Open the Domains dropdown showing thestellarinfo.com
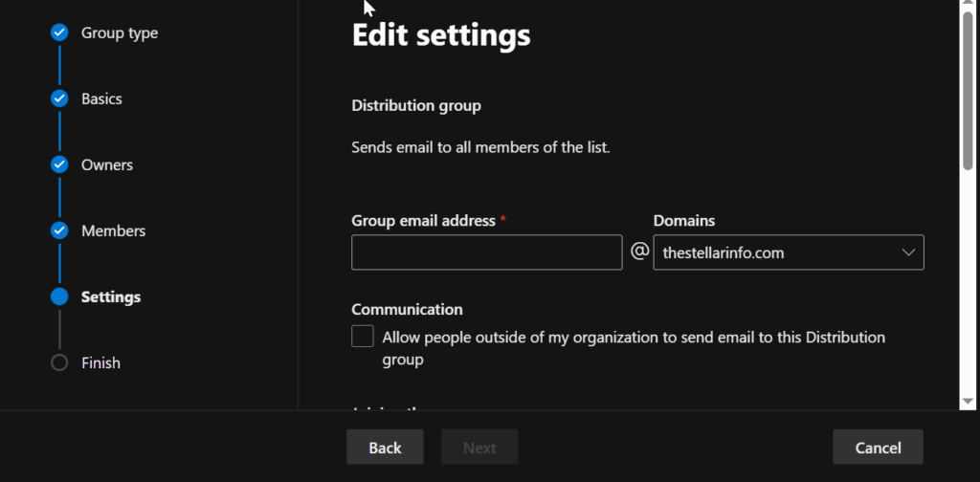 click(x=788, y=252)
